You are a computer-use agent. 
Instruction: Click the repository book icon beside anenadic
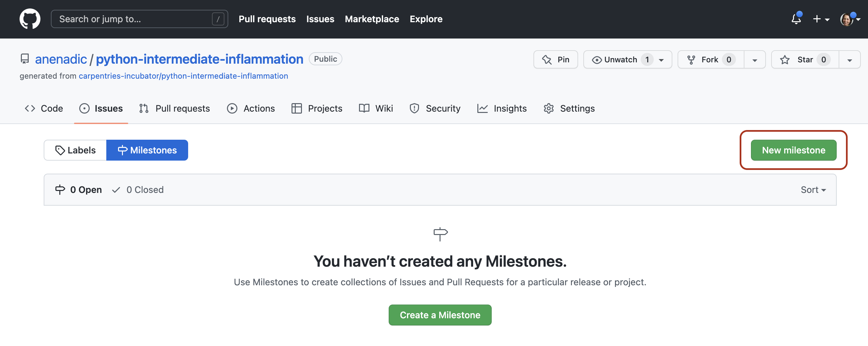24,59
